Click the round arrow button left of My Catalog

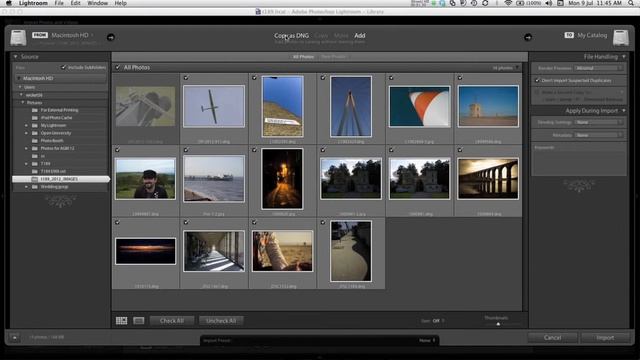click(528, 37)
